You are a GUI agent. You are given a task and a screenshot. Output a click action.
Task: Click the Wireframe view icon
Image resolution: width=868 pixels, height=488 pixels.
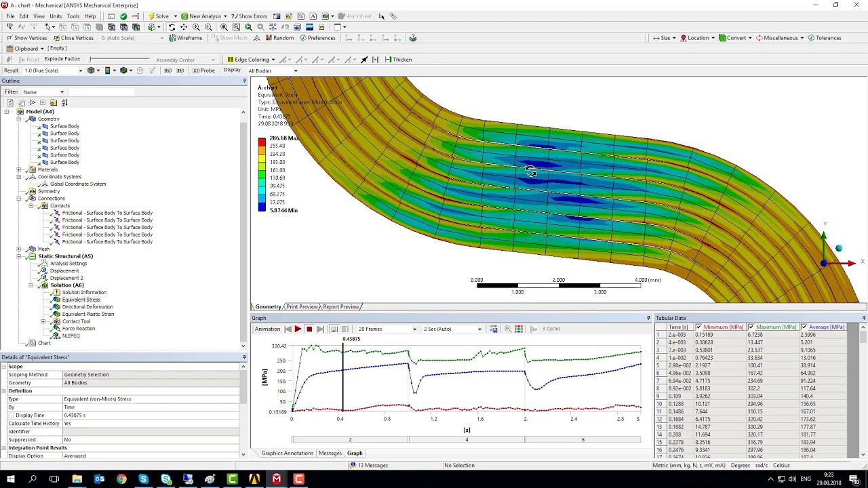172,38
